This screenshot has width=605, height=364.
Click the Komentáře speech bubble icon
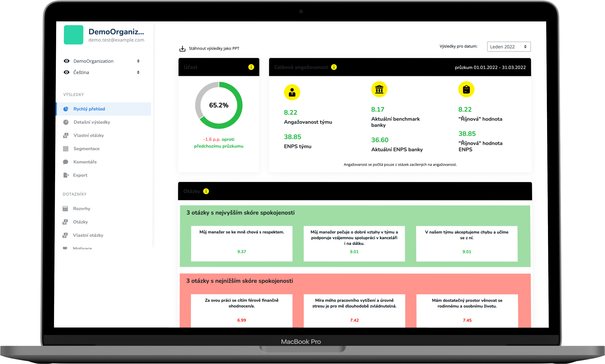[x=66, y=162]
